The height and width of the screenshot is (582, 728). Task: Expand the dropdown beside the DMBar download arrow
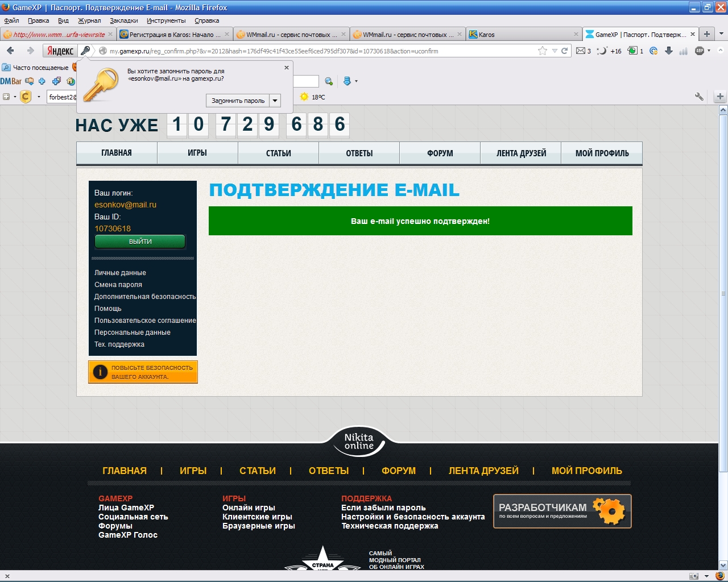[x=356, y=81]
